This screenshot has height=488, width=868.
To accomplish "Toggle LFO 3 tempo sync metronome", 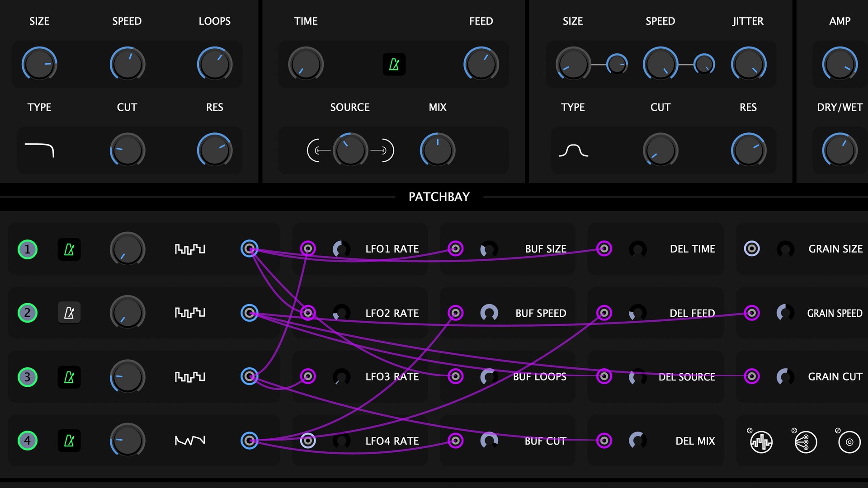I will 69,377.
